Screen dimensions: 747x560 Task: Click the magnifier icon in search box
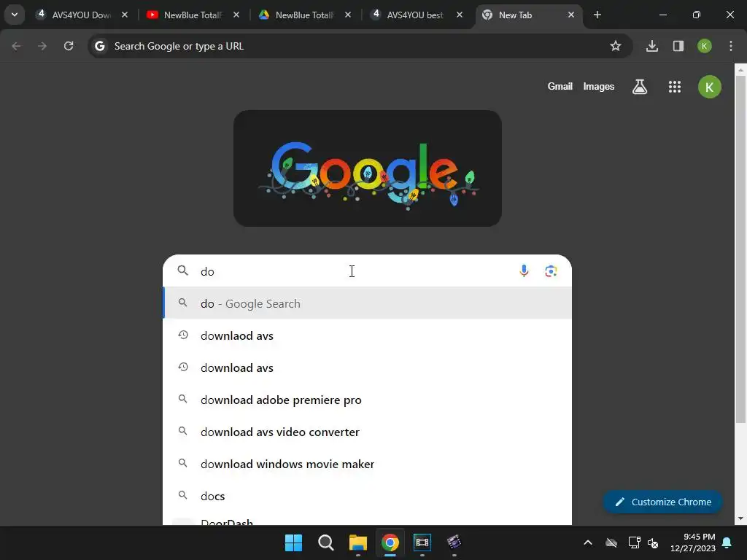coord(183,271)
